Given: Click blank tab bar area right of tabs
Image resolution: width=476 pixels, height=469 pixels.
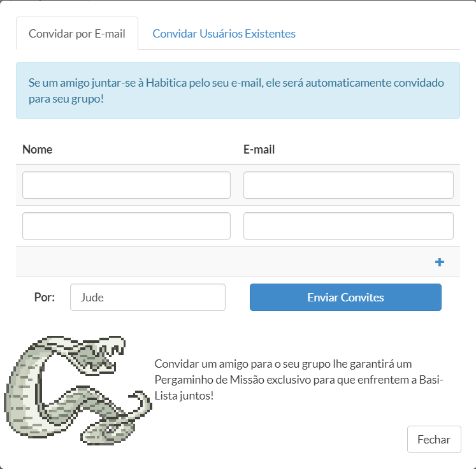Looking at the screenshot, I should [x=382, y=34].
